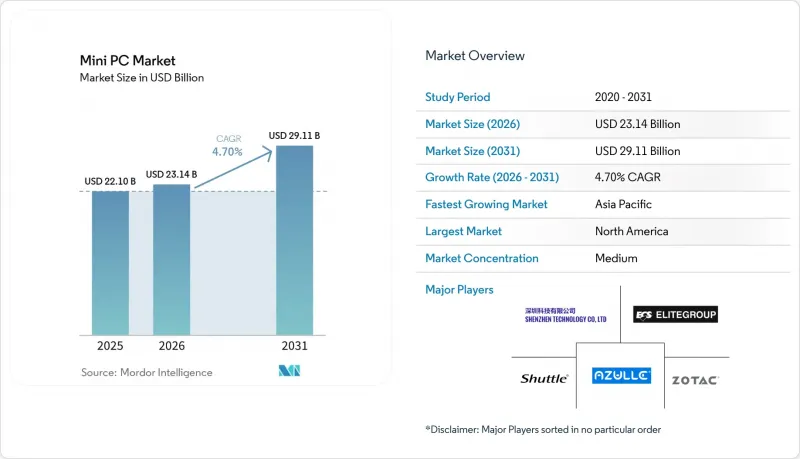This screenshot has height=459, width=800.
Task: Open the ECS Elitegroup logo
Action: (x=675, y=315)
